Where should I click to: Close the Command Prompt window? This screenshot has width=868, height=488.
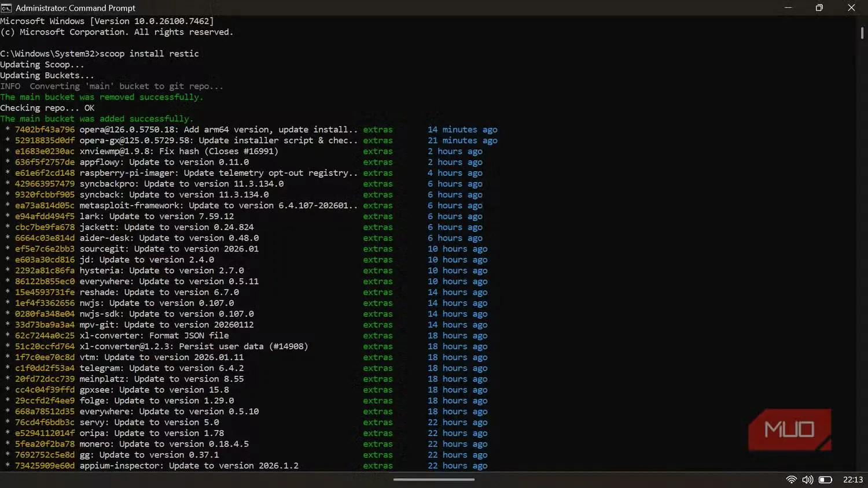point(851,8)
